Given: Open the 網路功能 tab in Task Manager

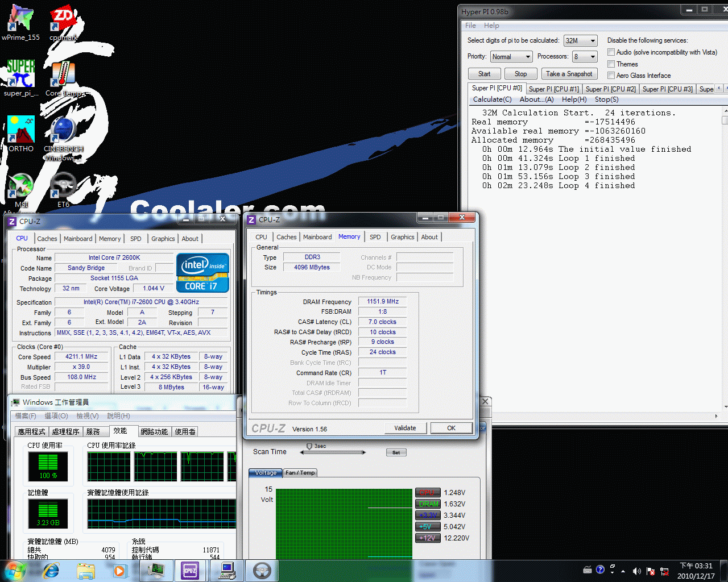Looking at the screenshot, I should point(154,432).
